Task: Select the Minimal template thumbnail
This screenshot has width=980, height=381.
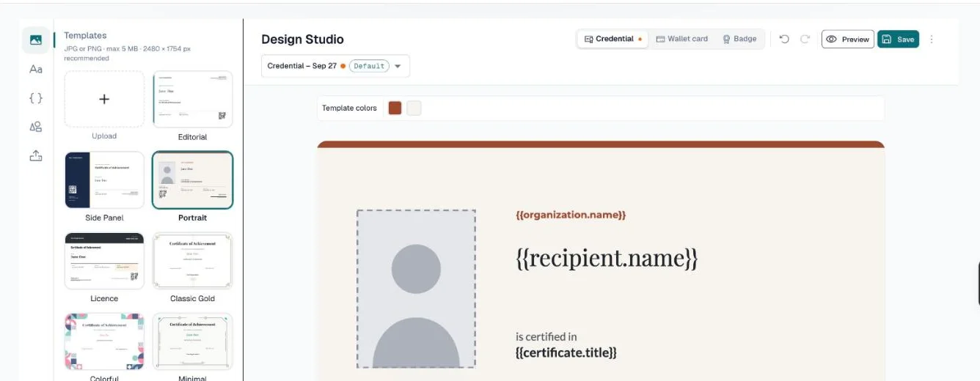Action: pos(192,341)
